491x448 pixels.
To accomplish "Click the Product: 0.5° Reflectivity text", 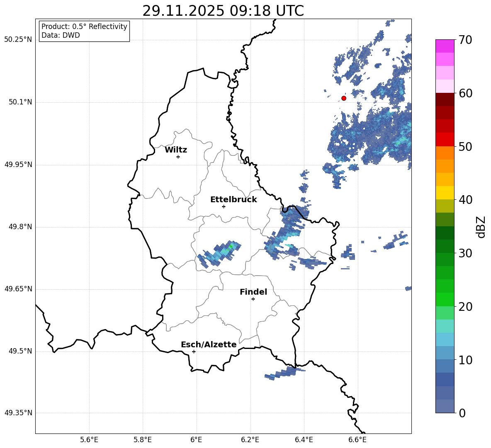I will pos(84,27).
